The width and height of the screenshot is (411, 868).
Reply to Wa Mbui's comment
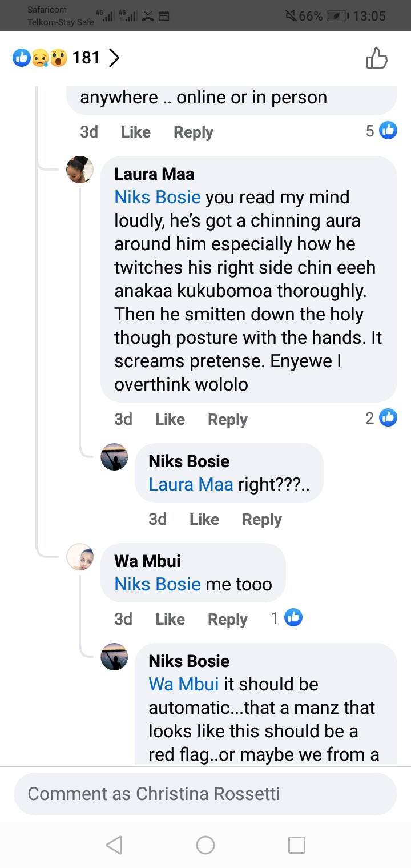(227, 619)
